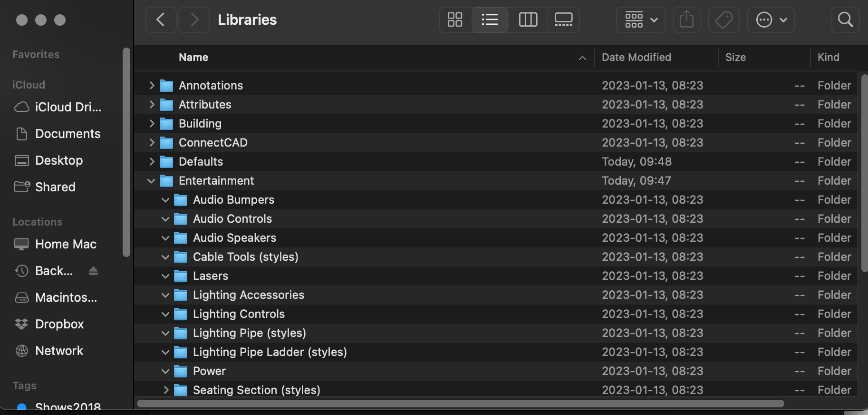Image resolution: width=868 pixels, height=415 pixels.
Task: Select list view mode
Action: coord(490,20)
